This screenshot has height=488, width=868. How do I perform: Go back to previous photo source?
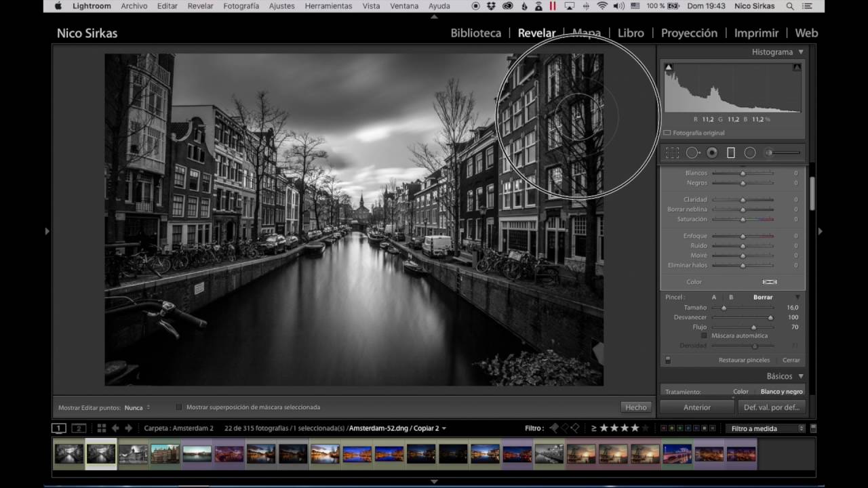pyautogui.click(x=115, y=428)
